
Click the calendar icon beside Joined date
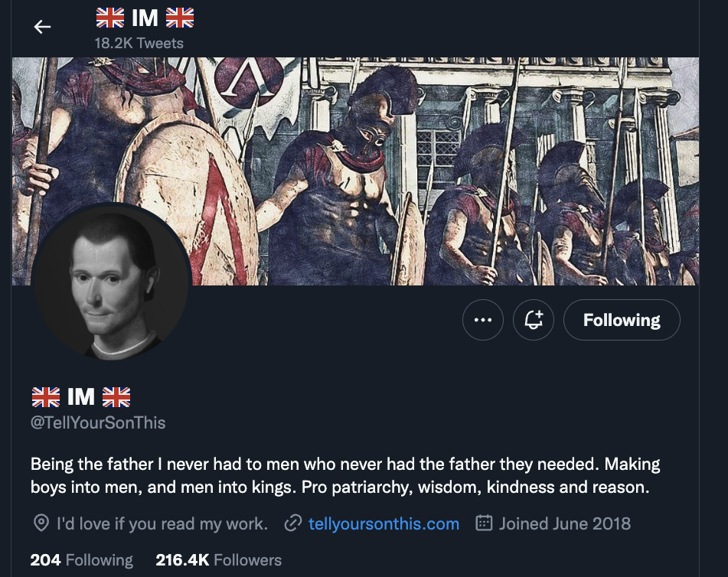[484, 524]
